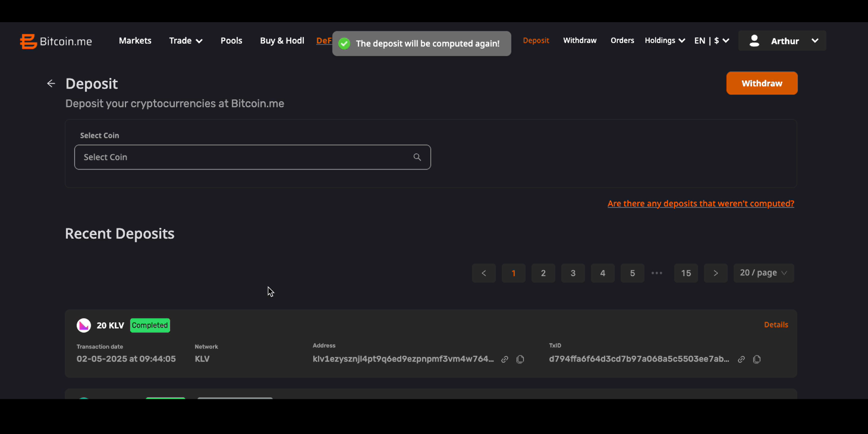Click the '20 KLV' amount text

(x=110, y=325)
